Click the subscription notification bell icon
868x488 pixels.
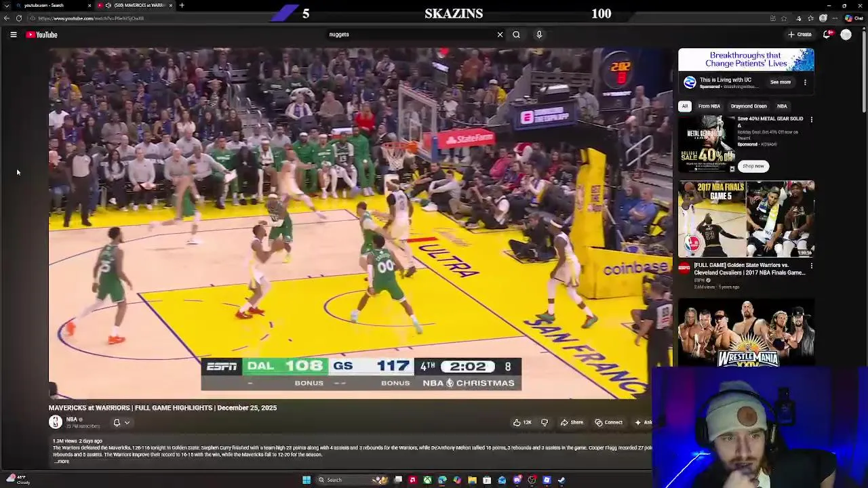(117, 423)
